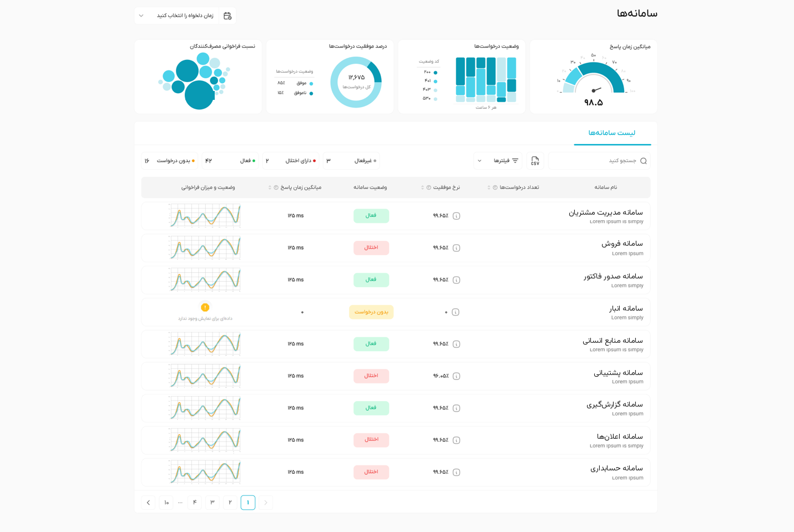The image size is (794, 532).
Task: Select the لیست سامانه‌ها tab
Action: [x=612, y=133]
